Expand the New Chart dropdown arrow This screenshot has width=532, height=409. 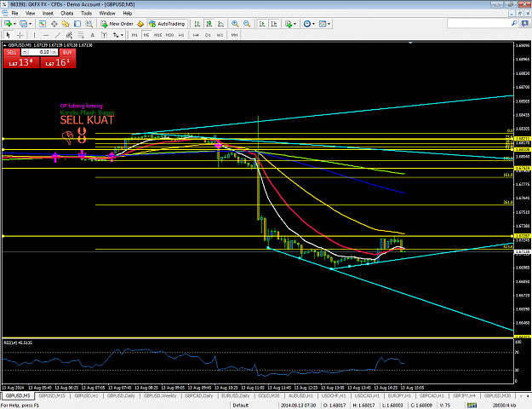tap(14, 24)
